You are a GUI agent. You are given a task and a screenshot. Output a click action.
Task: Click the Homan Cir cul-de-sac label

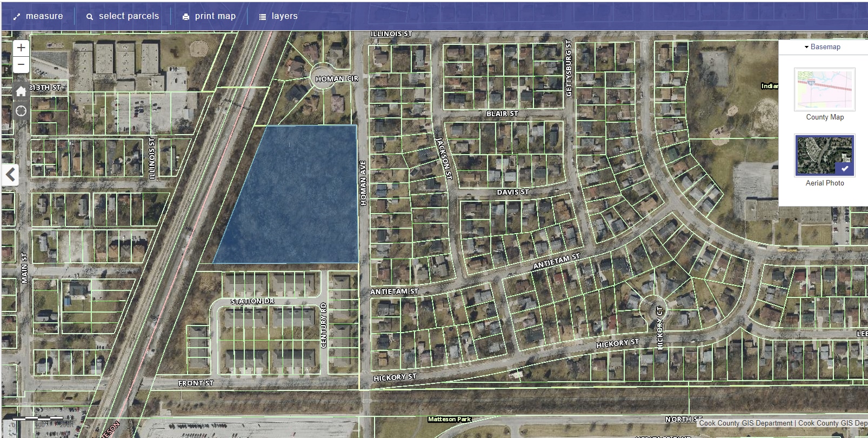coord(337,79)
